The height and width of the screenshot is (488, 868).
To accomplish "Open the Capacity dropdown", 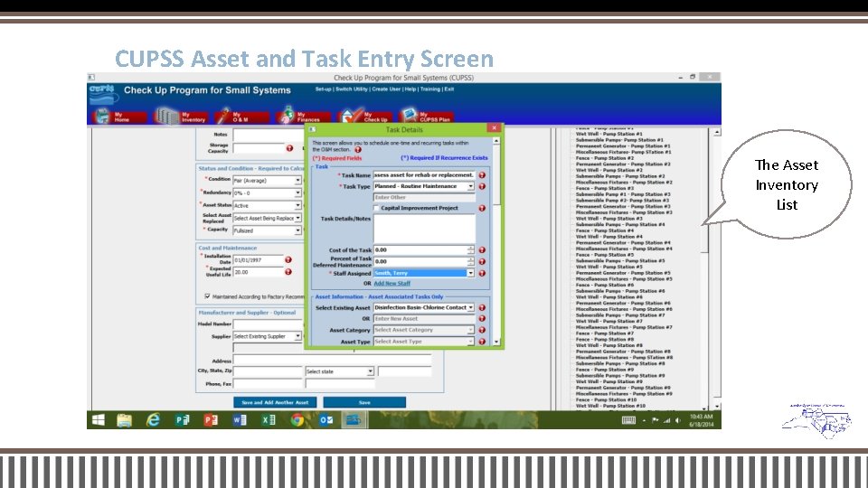I will [x=297, y=230].
